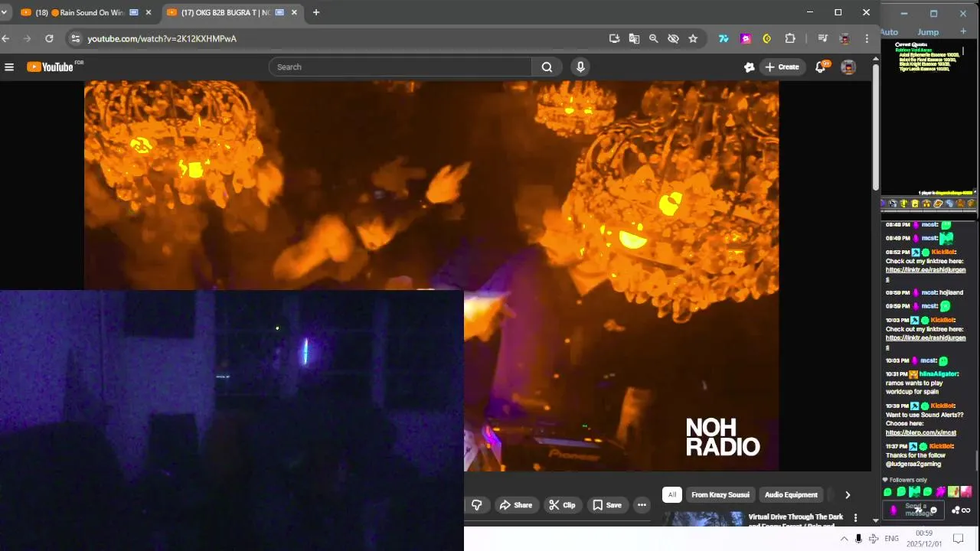Screen dimensions: 980x551
Task: Show hidden system tray icons chevron
Action: [x=844, y=539]
